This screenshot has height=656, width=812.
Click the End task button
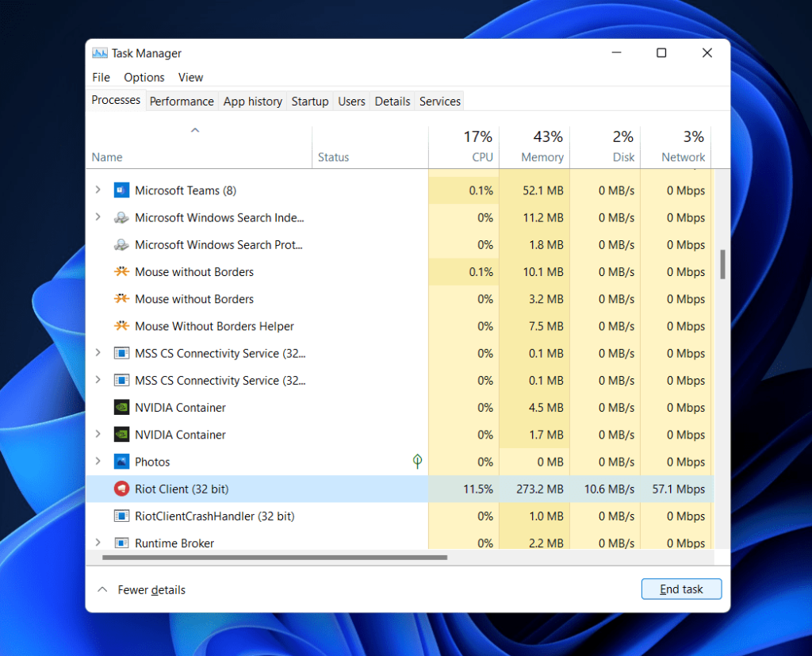point(681,589)
